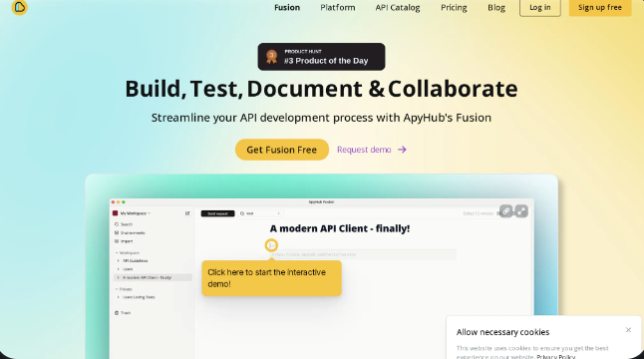644x359 pixels.
Task: Select 'A modern API Client - finally!' sidebar item
Action: tap(153, 277)
